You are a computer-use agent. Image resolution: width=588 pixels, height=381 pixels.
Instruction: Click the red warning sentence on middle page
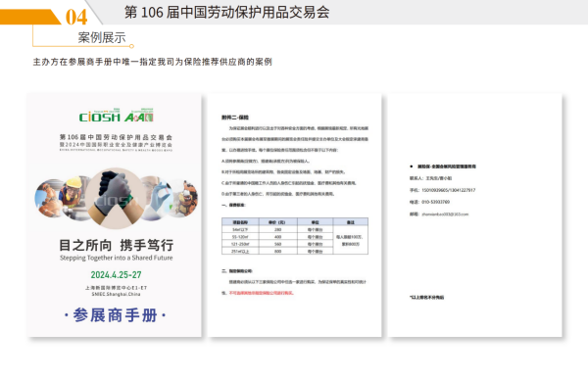tap(262, 293)
